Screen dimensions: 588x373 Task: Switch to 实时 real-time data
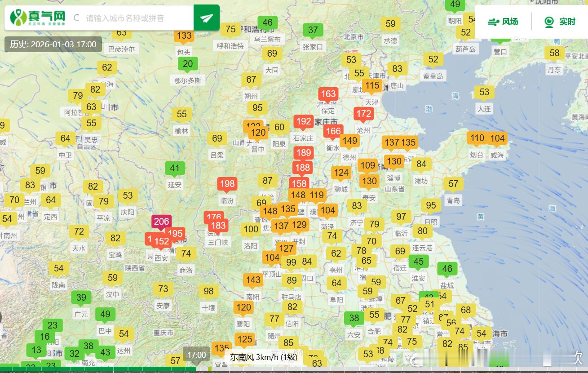click(560, 22)
